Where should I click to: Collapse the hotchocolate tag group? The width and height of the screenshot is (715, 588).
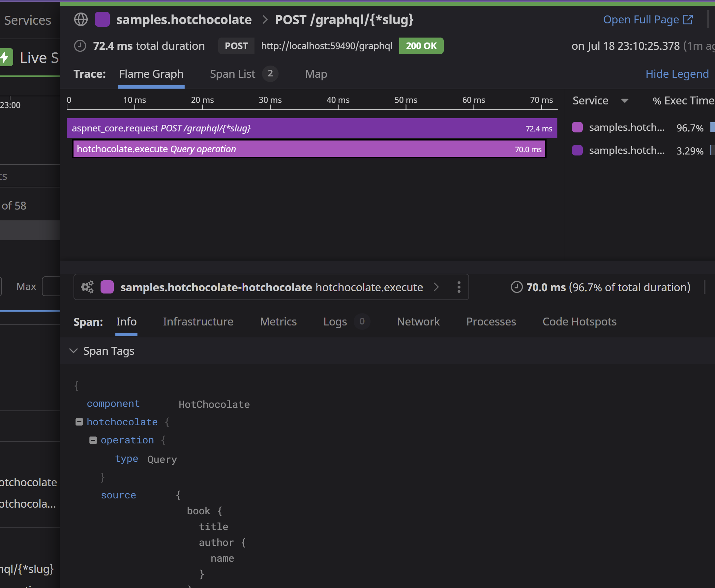(x=79, y=422)
